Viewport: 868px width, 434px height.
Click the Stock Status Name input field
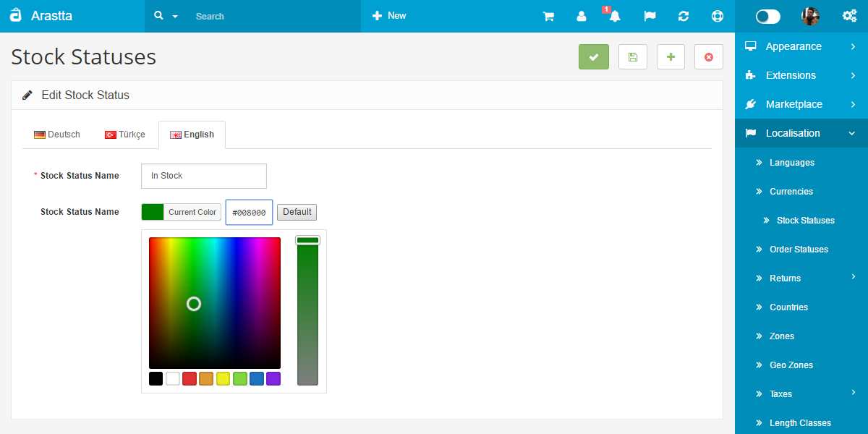pyautogui.click(x=204, y=176)
